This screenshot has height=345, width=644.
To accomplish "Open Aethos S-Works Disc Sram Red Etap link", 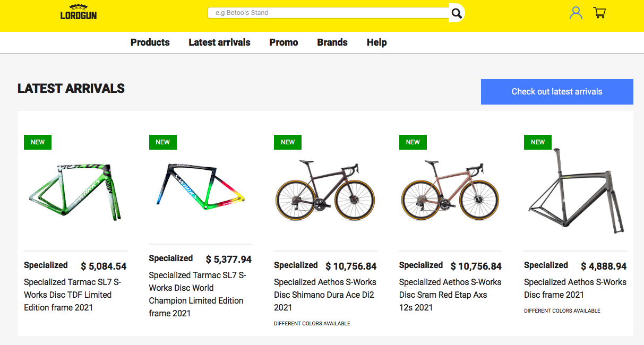I will tap(450, 295).
